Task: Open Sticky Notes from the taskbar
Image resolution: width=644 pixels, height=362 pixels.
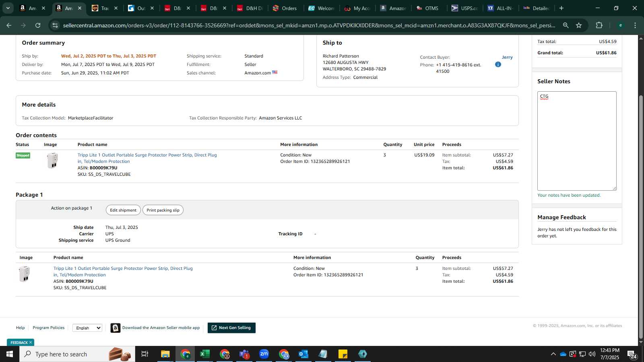Action: pyautogui.click(x=343, y=354)
